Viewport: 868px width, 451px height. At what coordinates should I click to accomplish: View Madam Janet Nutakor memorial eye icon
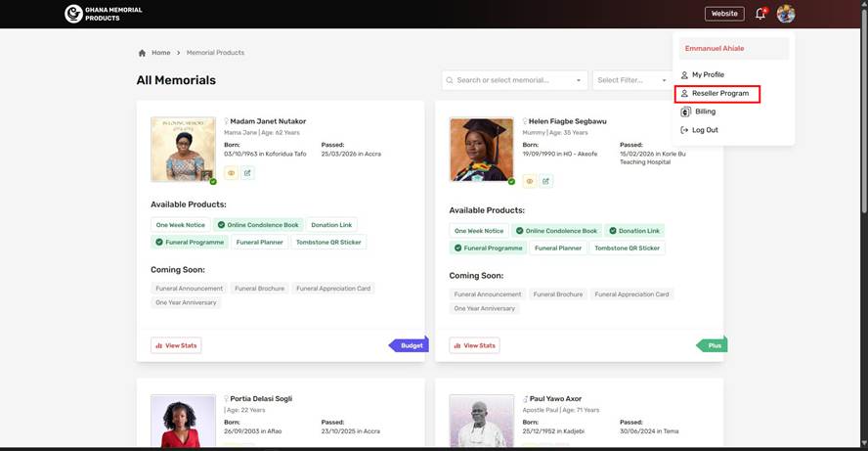232,173
